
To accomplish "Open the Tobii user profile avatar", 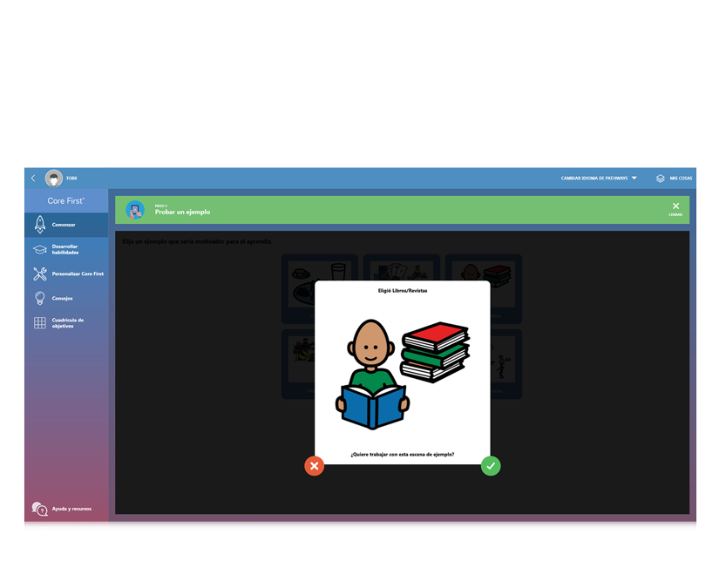I will click(x=54, y=179).
